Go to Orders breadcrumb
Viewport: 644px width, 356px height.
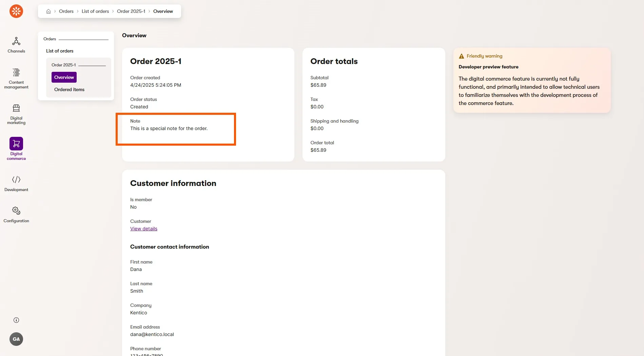66,11
